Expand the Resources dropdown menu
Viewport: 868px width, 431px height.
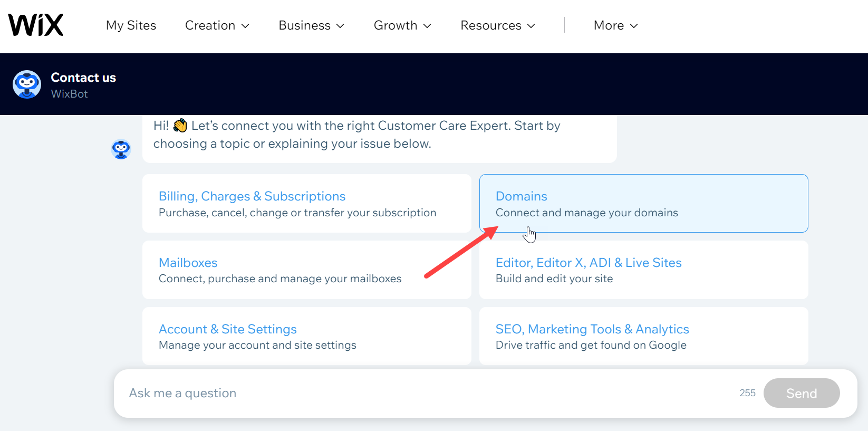pyautogui.click(x=498, y=25)
